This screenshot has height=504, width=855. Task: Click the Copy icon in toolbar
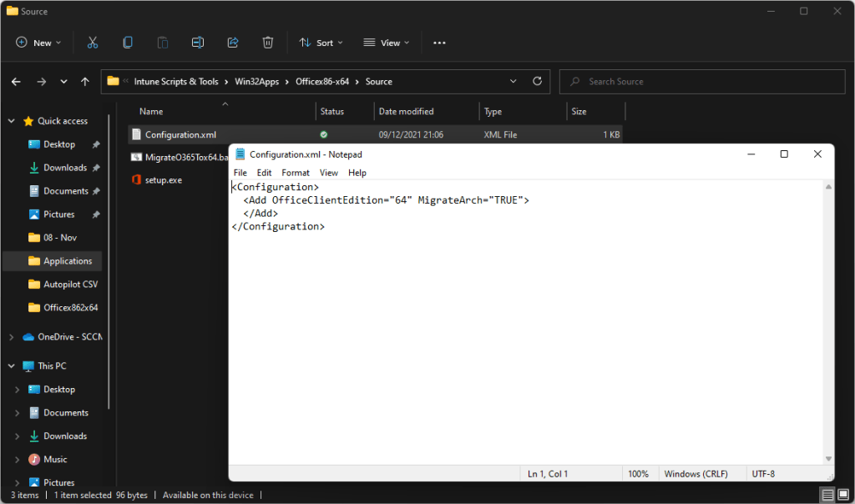[x=128, y=43]
